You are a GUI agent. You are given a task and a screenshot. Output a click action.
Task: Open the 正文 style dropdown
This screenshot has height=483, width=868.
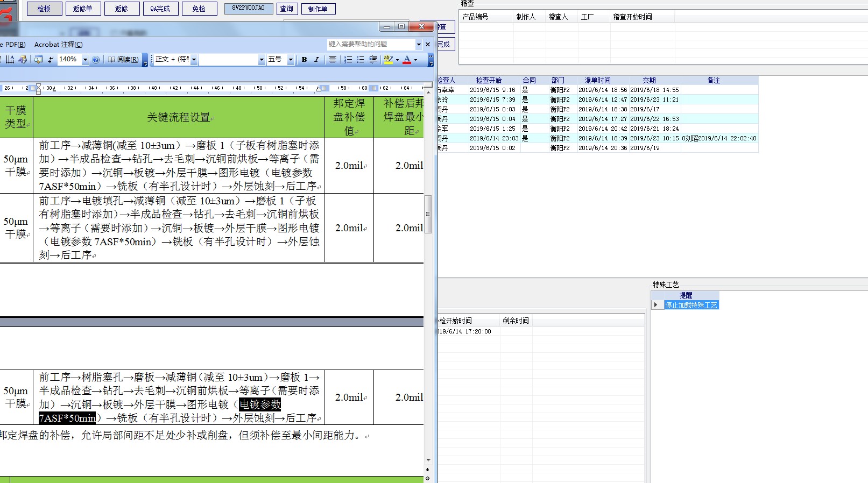click(x=194, y=60)
